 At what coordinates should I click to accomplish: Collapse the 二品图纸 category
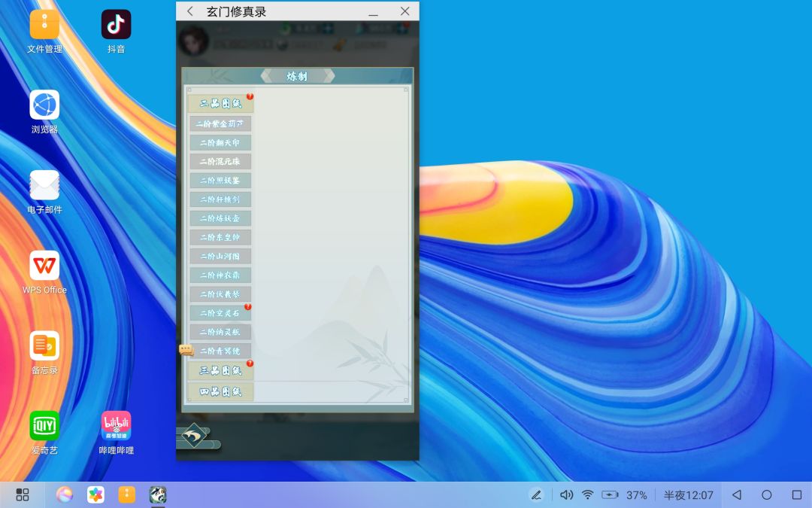[220, 104]
